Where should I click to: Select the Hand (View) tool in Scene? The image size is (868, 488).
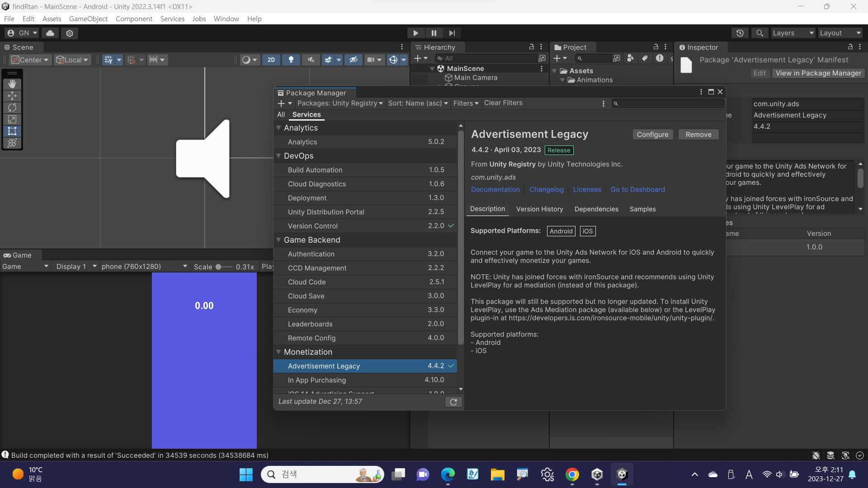[x=12, y=84]
